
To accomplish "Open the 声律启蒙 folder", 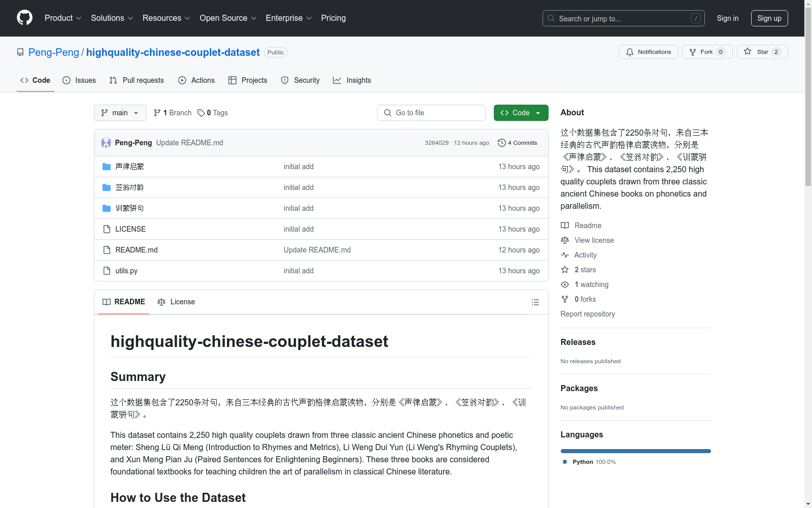I will click(129, 167).
